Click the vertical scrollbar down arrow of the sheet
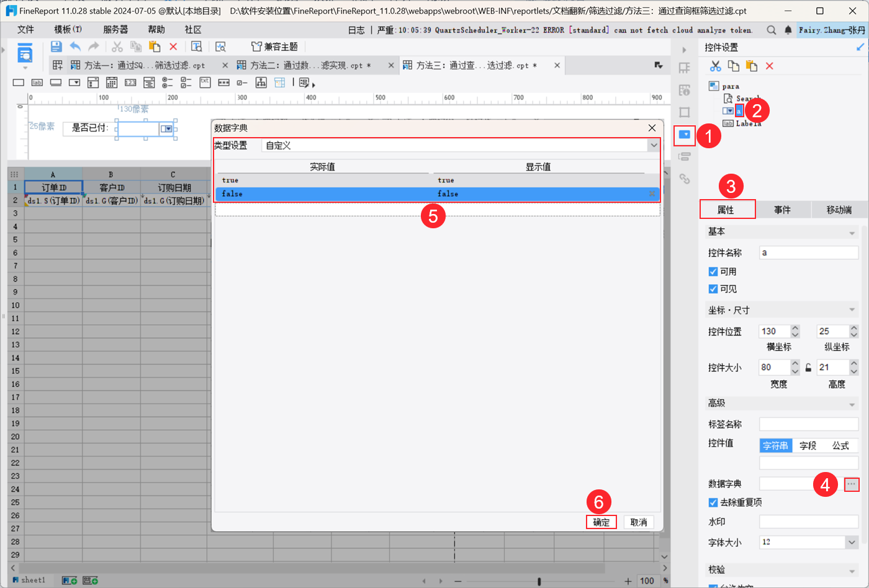Image resolution: width=869 pixels, height=588 pixels. (x=664, y=556)
